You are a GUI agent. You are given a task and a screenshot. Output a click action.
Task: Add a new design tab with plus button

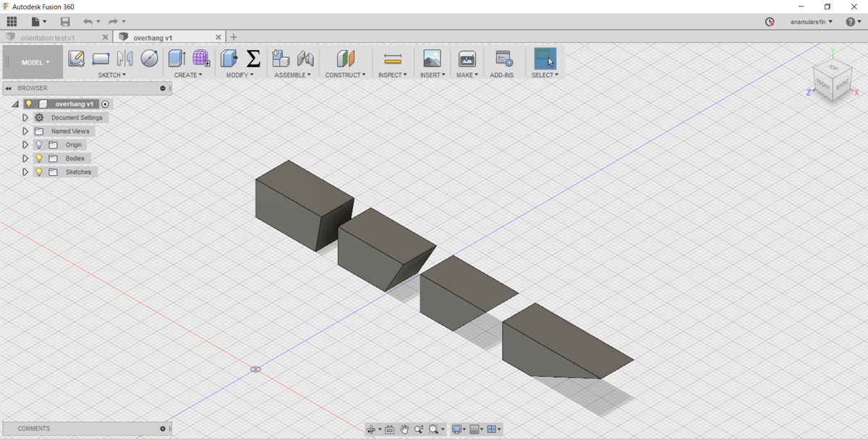[234, 37]
